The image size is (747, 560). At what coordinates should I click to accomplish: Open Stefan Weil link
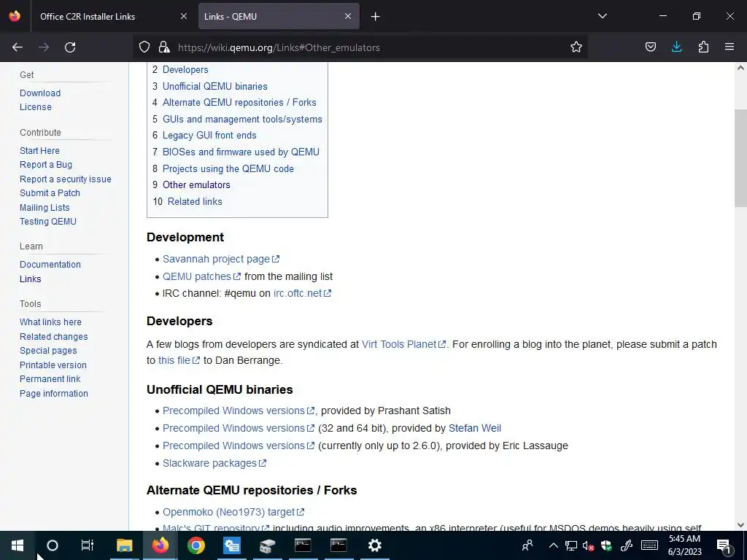[x=474, y=428]
